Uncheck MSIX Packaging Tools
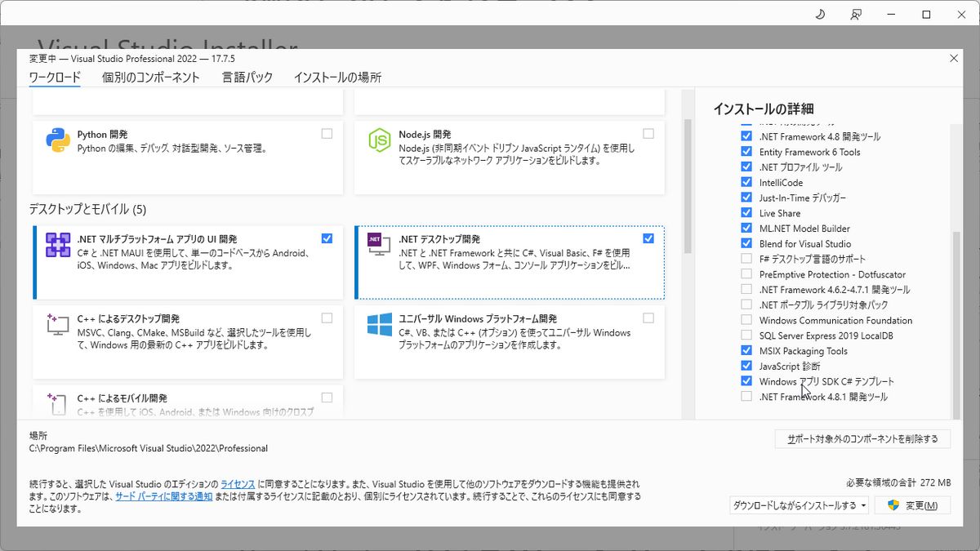 point(746,350)
